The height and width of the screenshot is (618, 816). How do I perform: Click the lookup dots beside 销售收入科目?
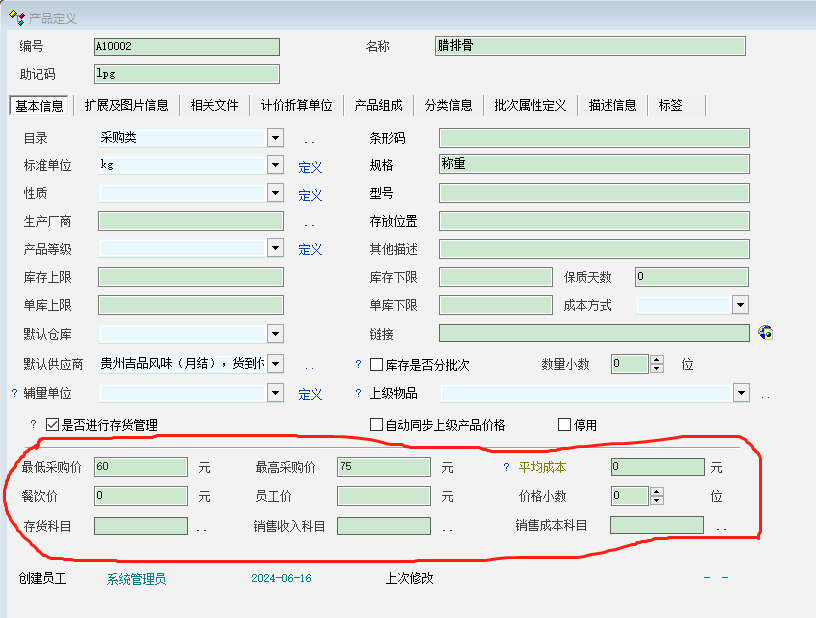pyautogui.click(x=447, y=527)
